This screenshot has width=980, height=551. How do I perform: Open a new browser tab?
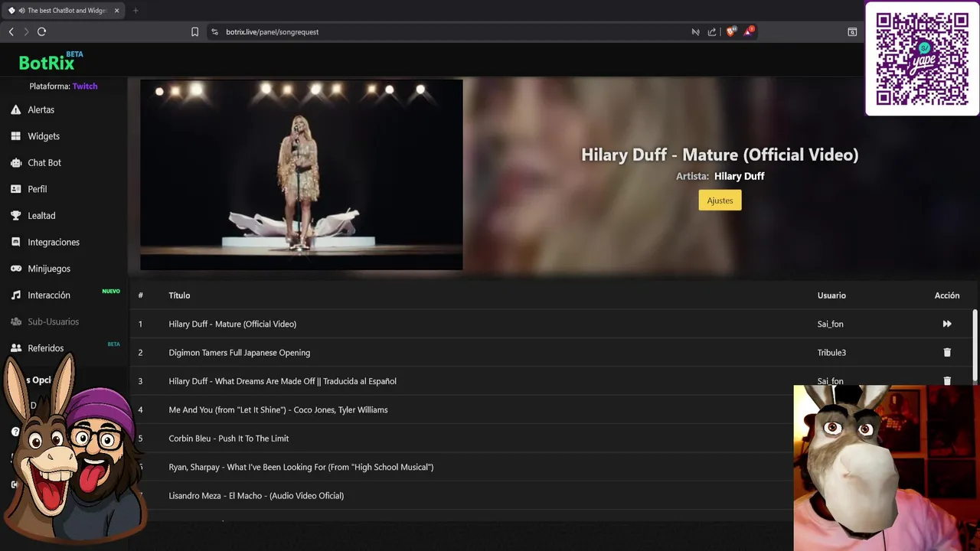pyautogui.click(x=136, y=11)
